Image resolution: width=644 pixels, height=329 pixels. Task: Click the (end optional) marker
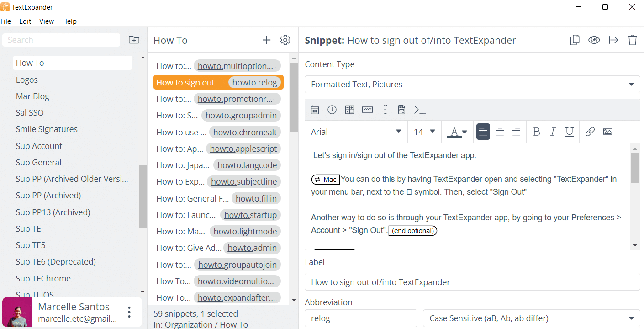(413, 231)
